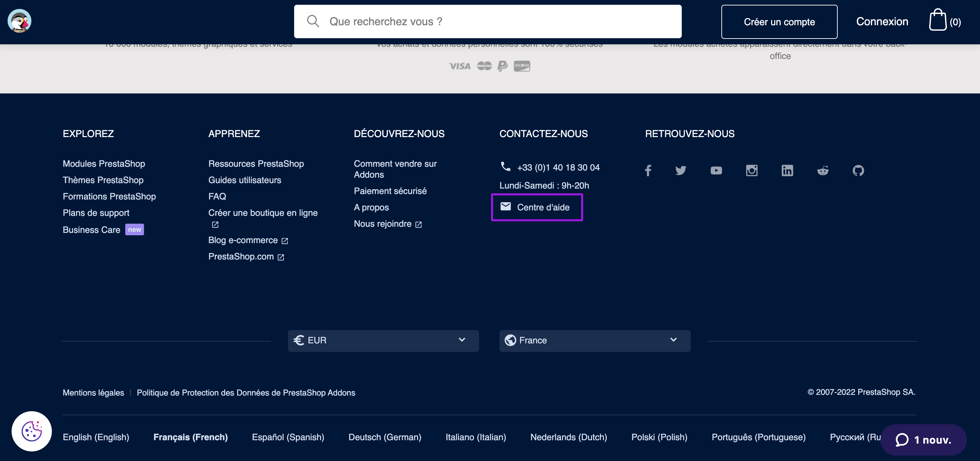Open the LinkedIn social icon

(x=787, y=170)
